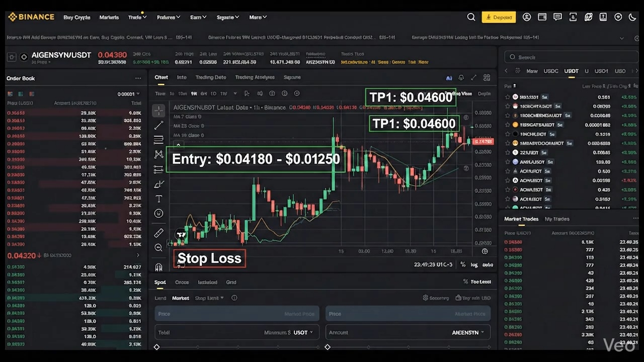Select the parallel horizontal lines tool

(158, 140)
